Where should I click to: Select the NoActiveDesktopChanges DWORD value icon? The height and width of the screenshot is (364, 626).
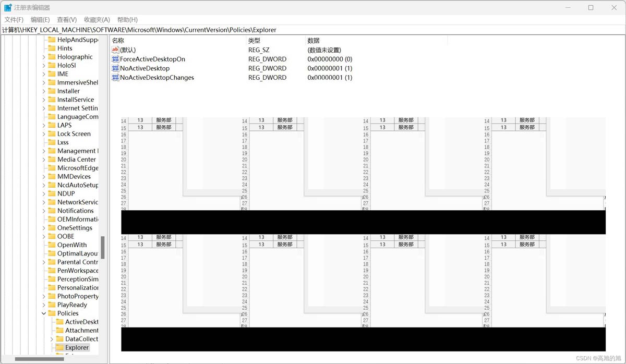click(115, 78)
